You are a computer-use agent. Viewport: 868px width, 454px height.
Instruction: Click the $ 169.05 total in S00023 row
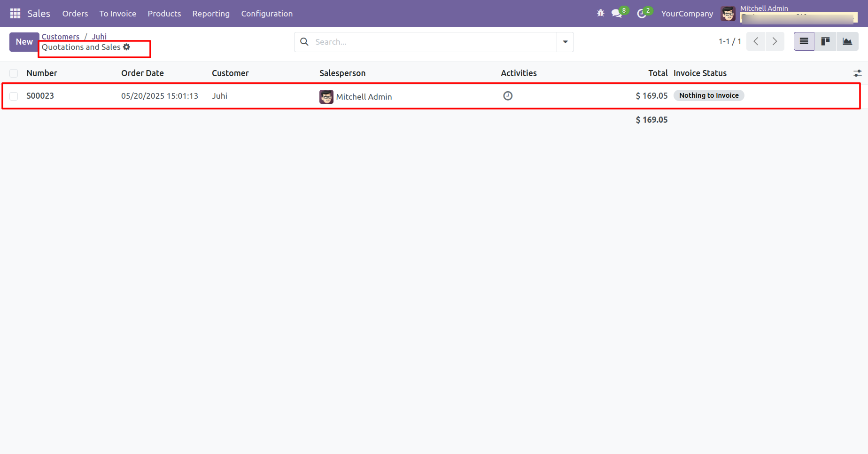(651, 96)
